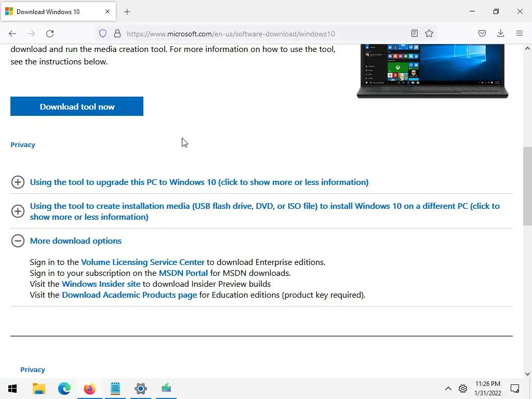The height and width of the screenshot is (399, 532).
Task: Click the forward navigation arrow
Action: tap(31, 34)
